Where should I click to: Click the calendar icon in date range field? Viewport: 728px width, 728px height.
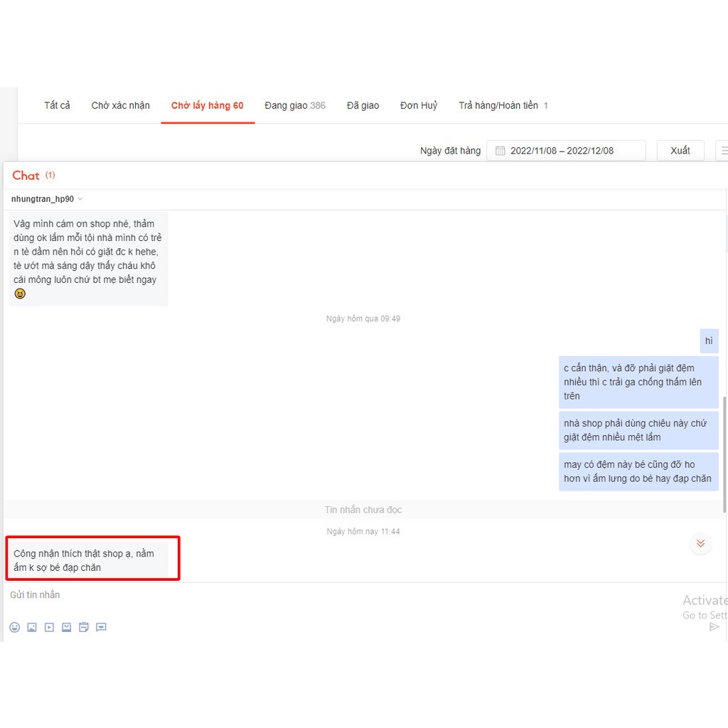[500, 151]
